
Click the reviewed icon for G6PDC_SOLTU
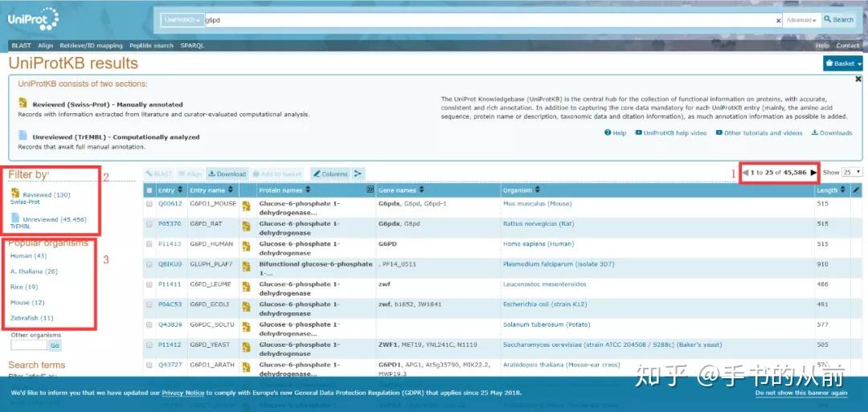(x=247, y=327)
